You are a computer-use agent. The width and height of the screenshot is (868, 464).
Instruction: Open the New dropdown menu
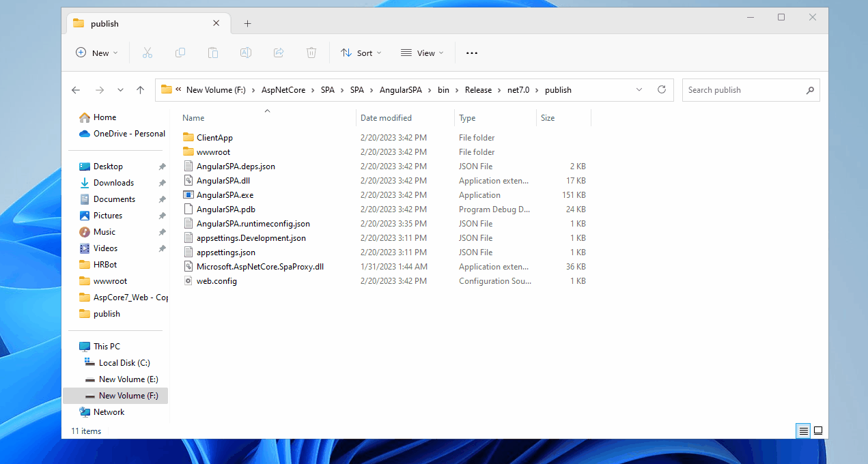pos(97,53)
